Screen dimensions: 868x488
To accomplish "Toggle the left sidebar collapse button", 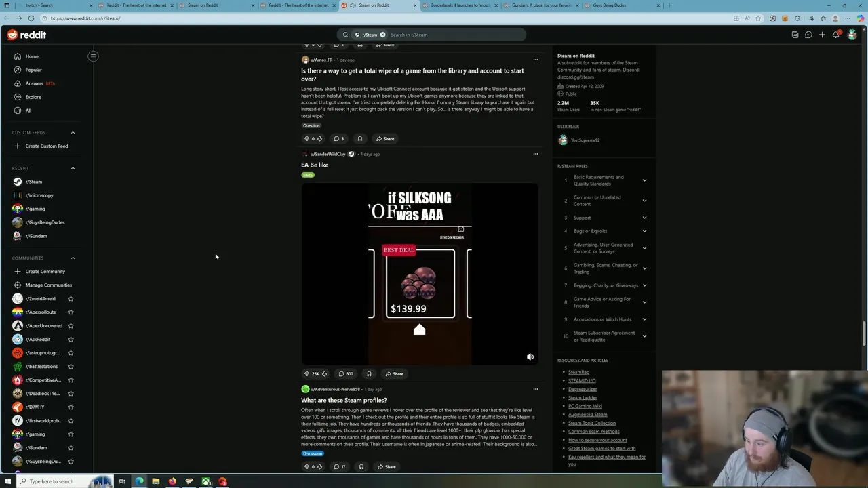I will [93, 56].
